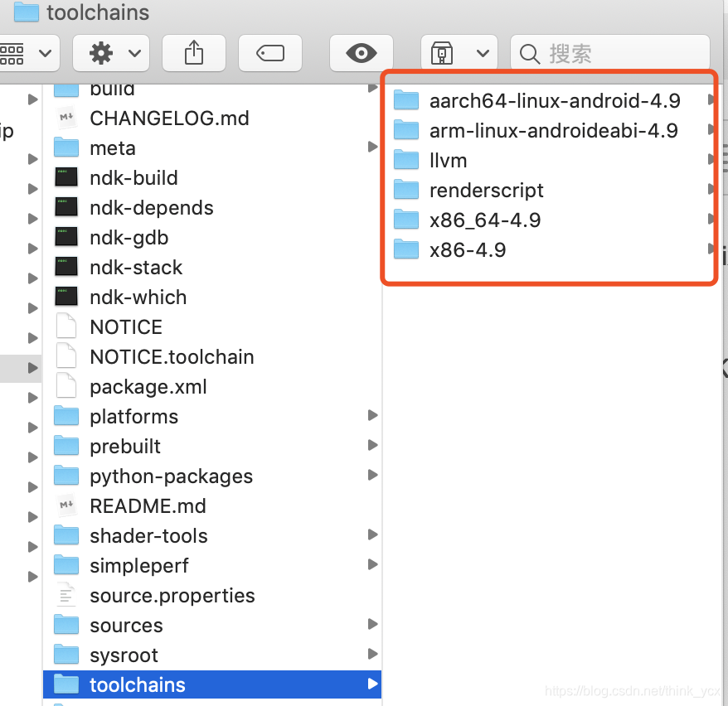Open the gear action menu in toolbar
The height and width of the screenshot is (706, 728).
[x=111, y=53]
